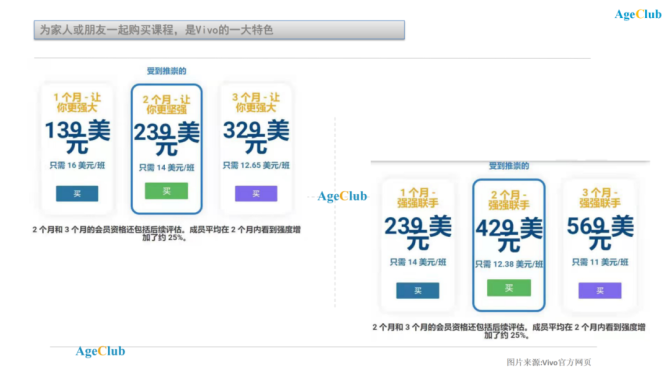Click 只需 12.38 美元/班 text
Viewport: 670px width, 377px height.
[509, 264]
